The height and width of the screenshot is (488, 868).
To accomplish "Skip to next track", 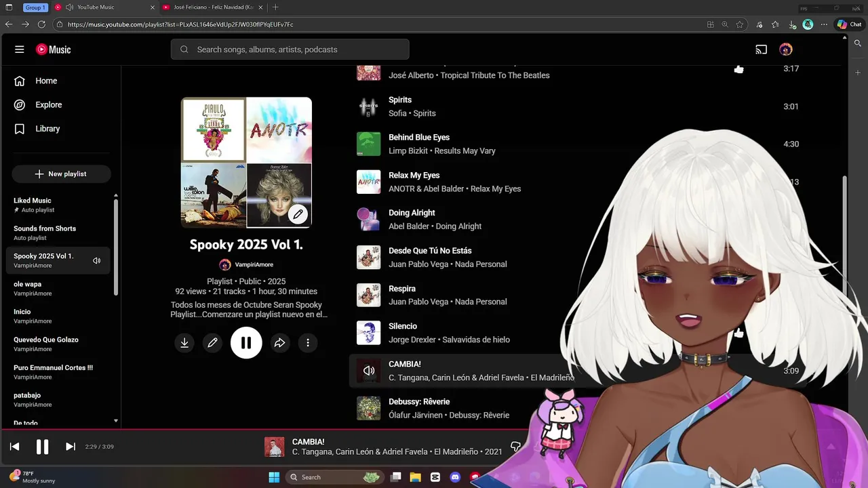I will coord(70,447).
